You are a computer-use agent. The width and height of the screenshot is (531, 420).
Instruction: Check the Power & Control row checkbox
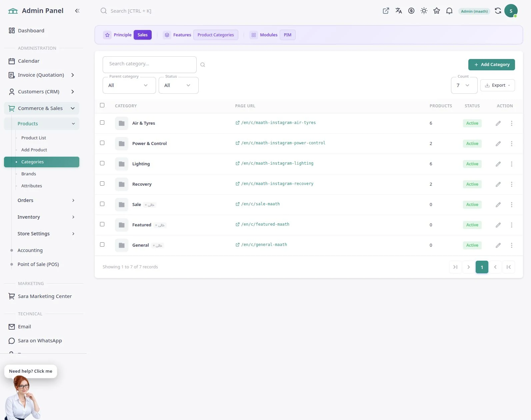(102, 143)
